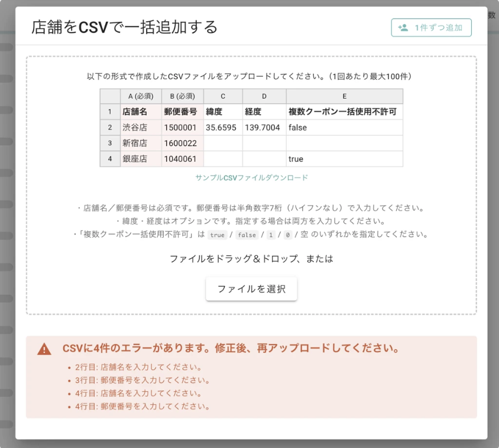Click the upload instruction text '以下の形式で作成したCSVファイル…'
Viewport: 499px width, 448px height.
(249, 76)
